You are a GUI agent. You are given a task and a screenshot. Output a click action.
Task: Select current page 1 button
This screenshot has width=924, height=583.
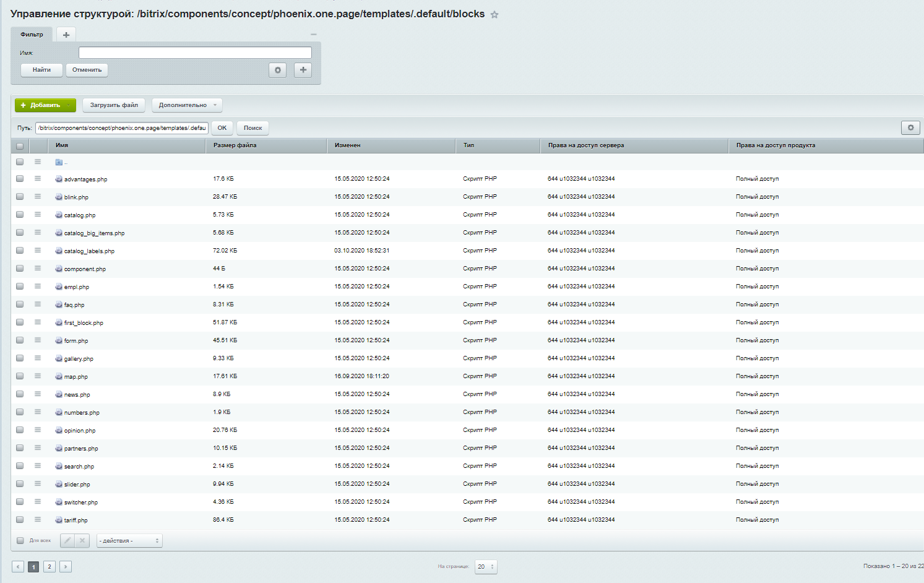coord(33,566)
